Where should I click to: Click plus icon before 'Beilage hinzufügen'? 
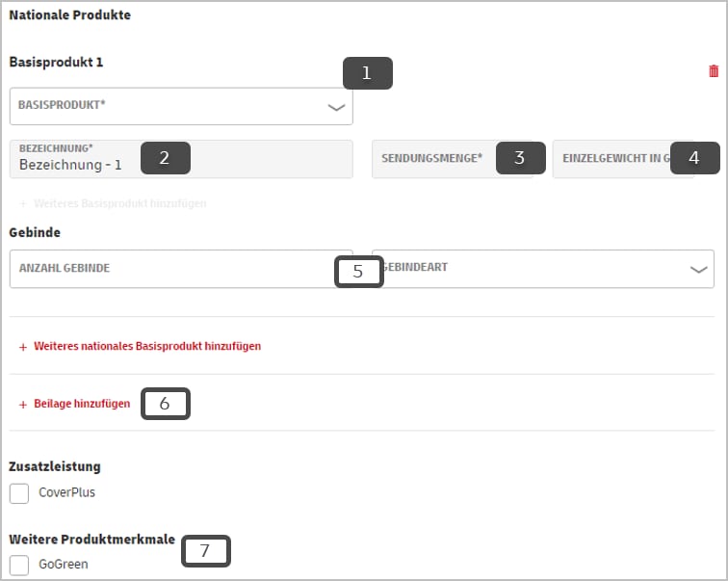pyautogui.click(x=23, y=405)
